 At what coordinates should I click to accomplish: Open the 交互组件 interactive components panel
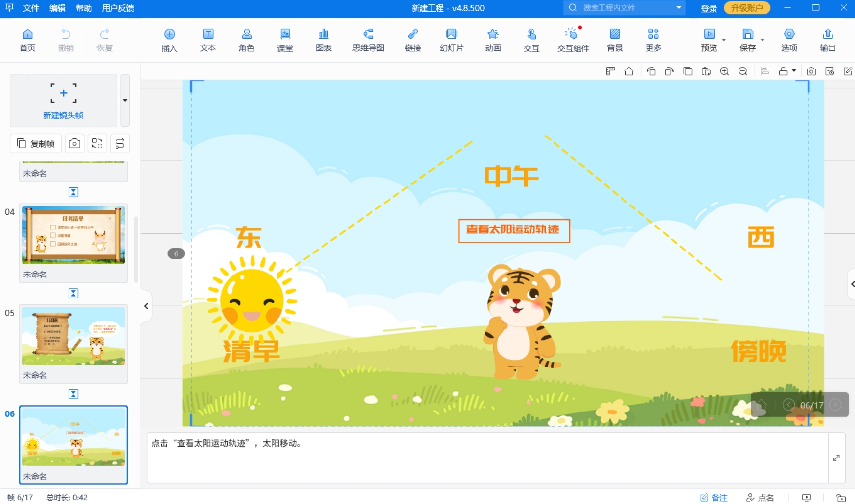[572, 39]
